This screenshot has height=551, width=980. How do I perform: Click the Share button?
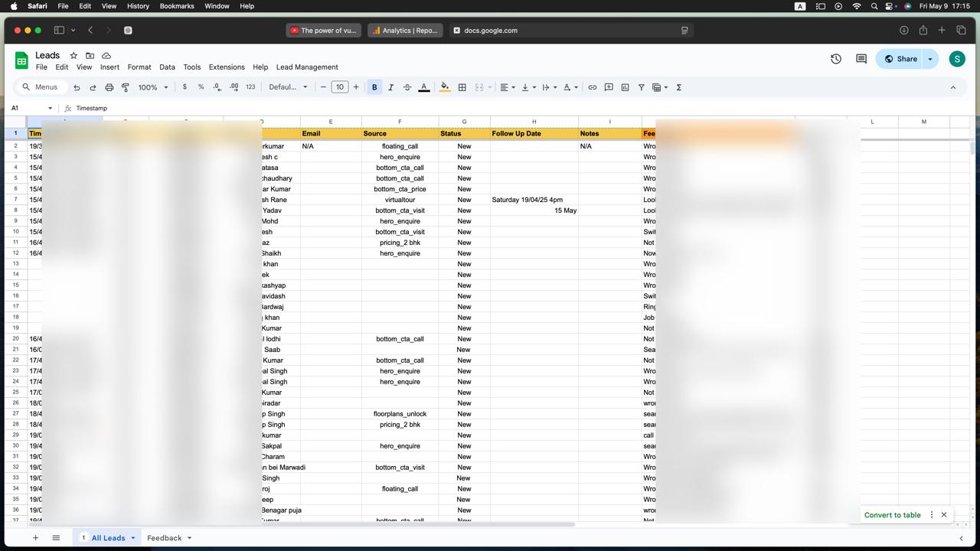click(906, 58)
